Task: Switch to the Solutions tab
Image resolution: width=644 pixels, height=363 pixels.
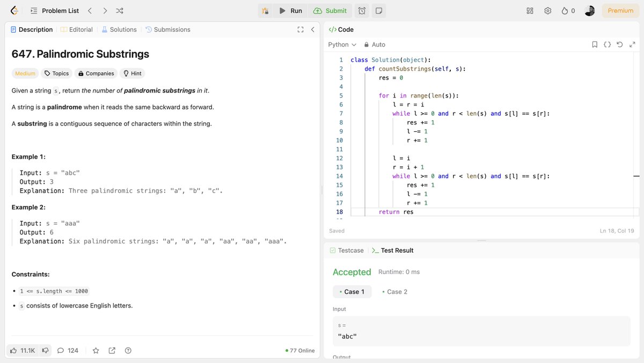Action: pos(119,29)
